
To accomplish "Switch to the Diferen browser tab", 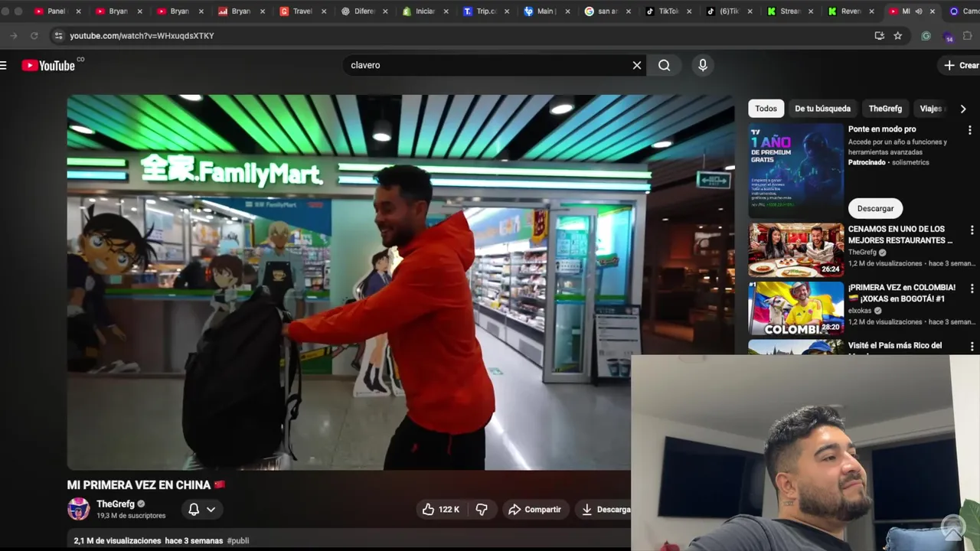I will [364, 11].
